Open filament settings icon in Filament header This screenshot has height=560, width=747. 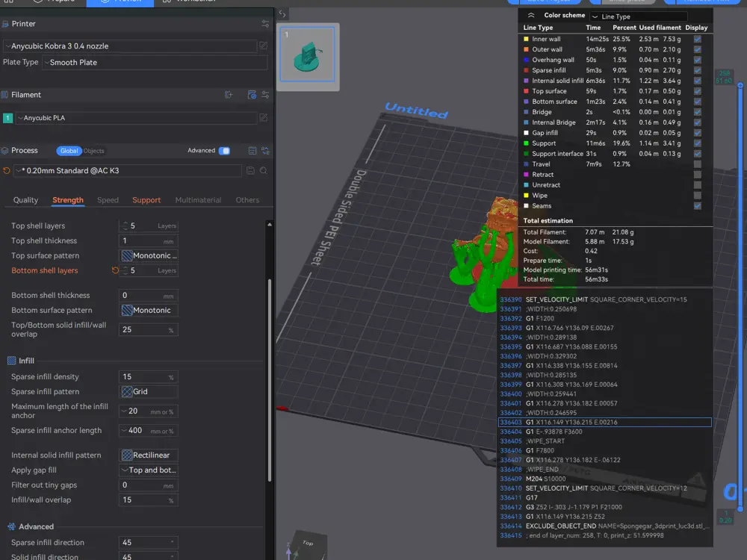pos(265,95)
